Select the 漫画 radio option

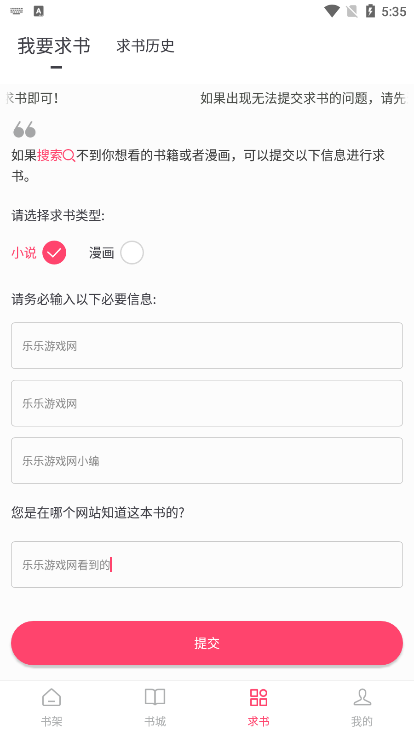pyautogui.click(x=132, y=253)
